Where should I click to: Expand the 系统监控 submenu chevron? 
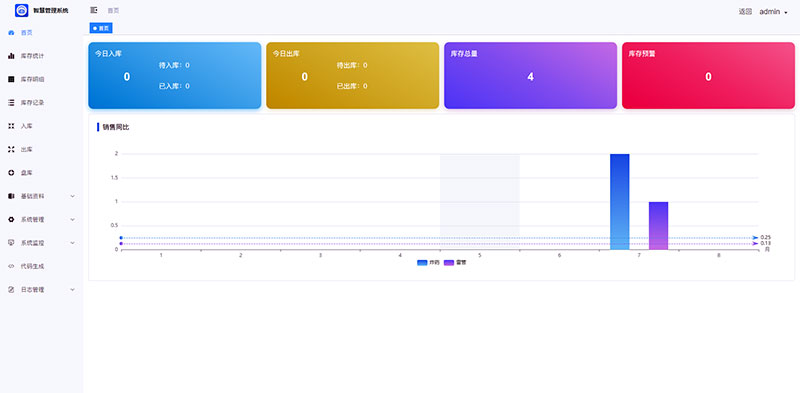pos(72,243)
